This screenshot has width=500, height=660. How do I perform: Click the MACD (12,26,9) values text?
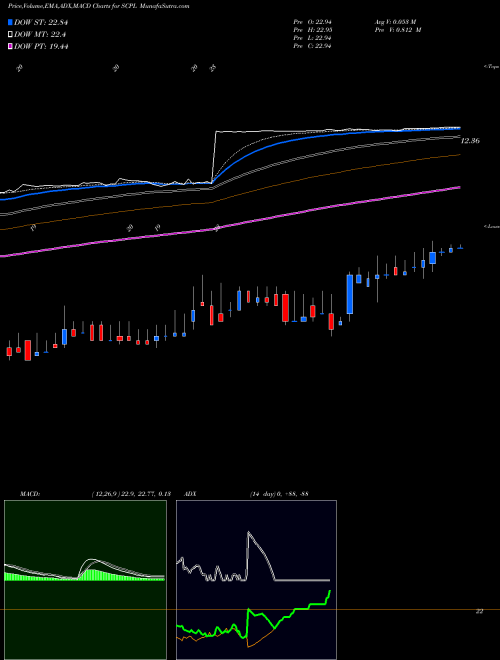click(x=131, y=494)
